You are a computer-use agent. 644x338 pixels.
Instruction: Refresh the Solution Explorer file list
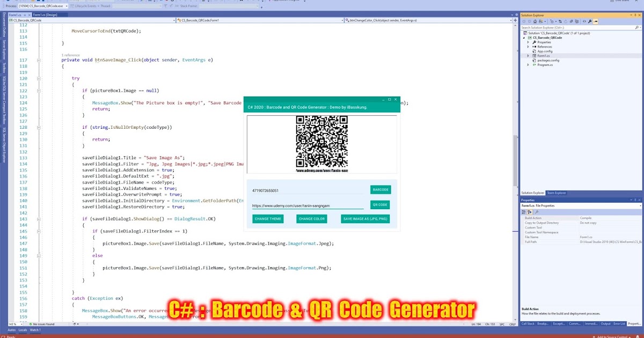[566, 21]
